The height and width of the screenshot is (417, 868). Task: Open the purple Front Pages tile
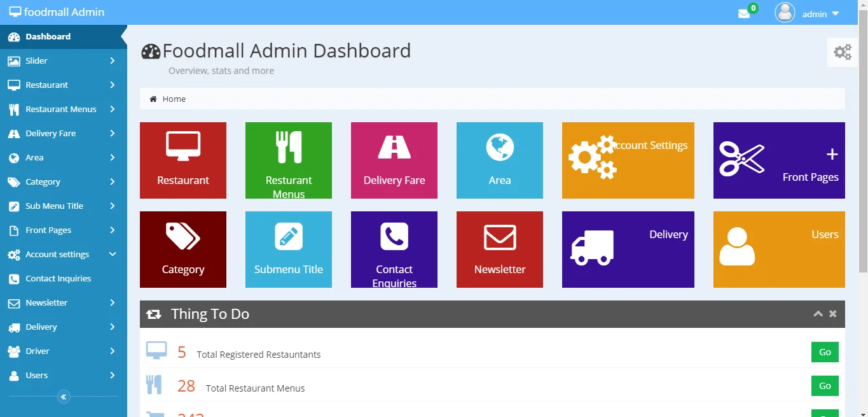(779, 160)
